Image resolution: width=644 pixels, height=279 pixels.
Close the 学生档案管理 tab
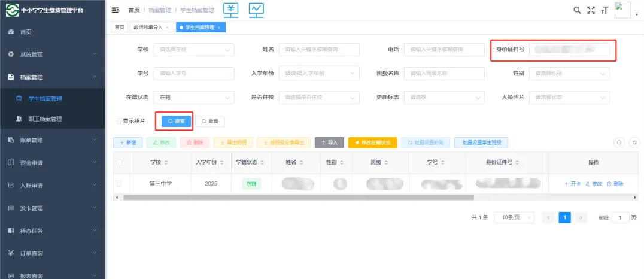point(219,28)
